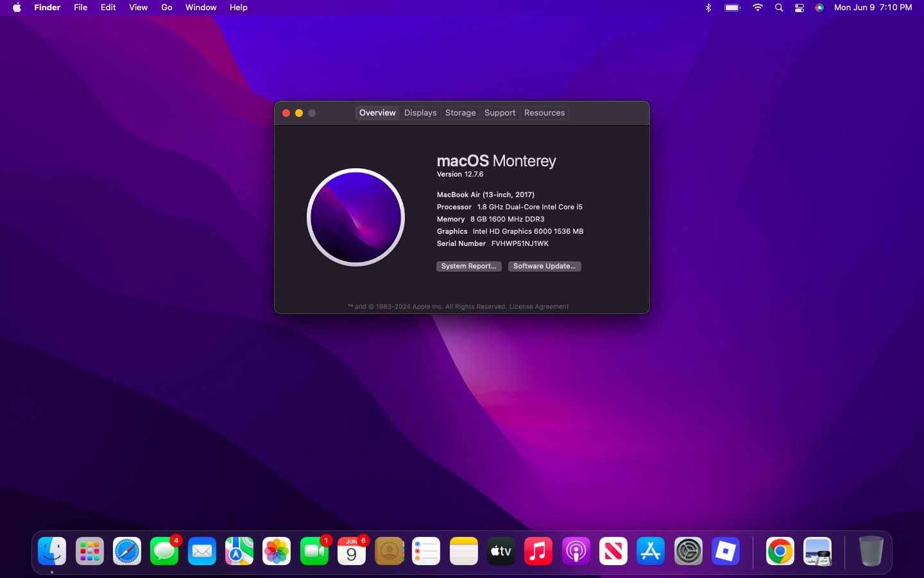Close the About This Mac window
Image resolution: width=924 pixels, height=578 pixels.
286,113
